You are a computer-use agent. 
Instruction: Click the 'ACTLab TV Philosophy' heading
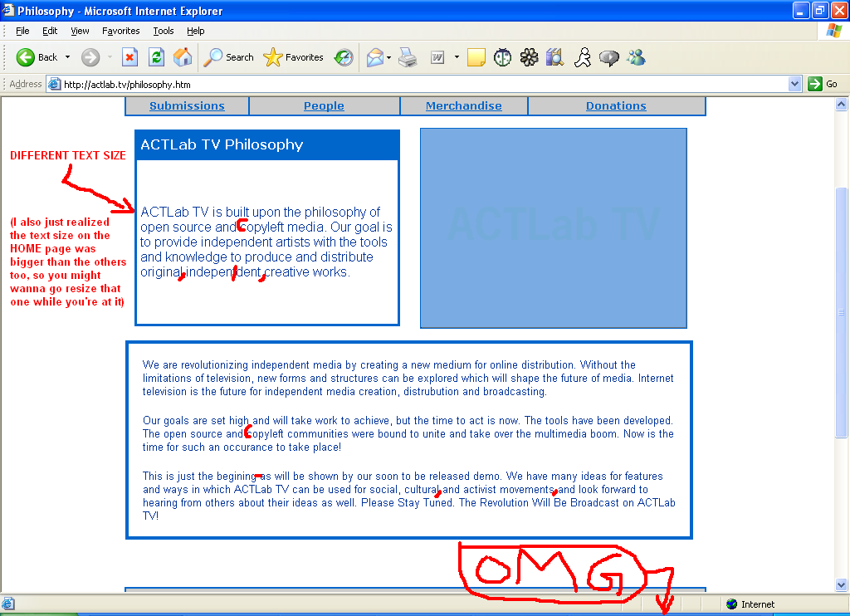click(x=222, y=144)
